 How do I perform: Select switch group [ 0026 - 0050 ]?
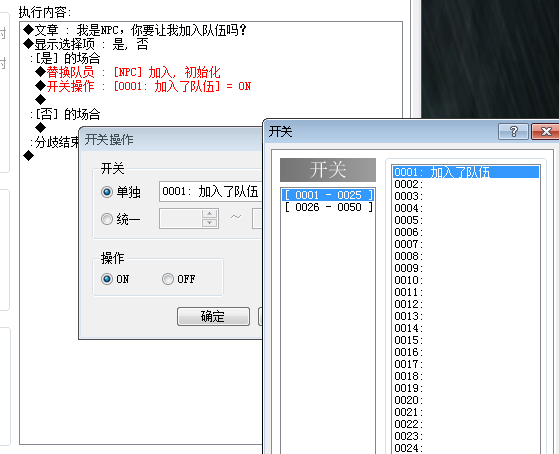[x=328, y=207]
